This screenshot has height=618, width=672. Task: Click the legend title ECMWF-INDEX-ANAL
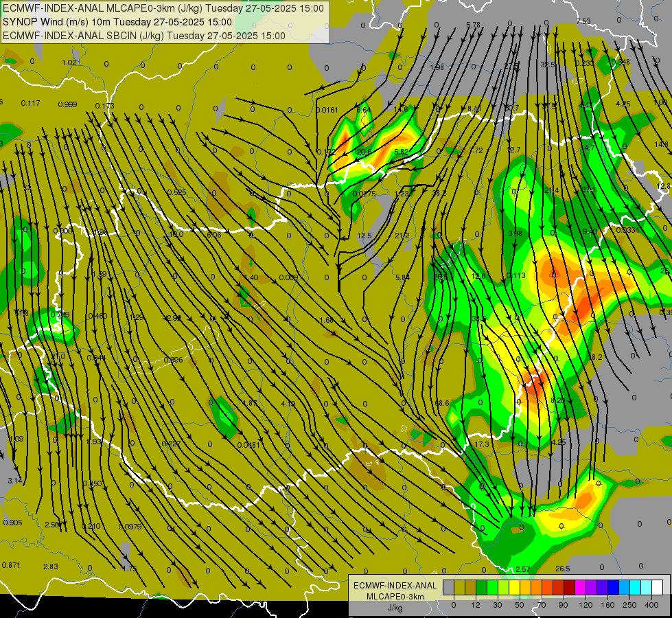pyautogui.click(x=395, y=586)
